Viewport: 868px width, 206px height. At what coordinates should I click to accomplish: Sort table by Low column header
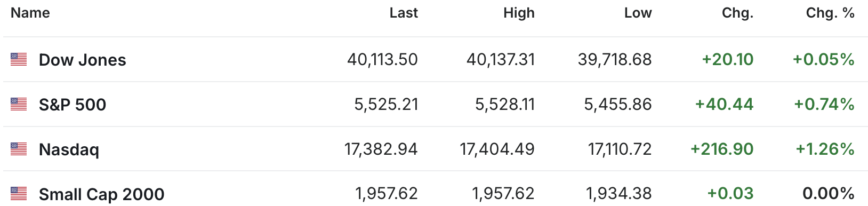click(638, 13)
